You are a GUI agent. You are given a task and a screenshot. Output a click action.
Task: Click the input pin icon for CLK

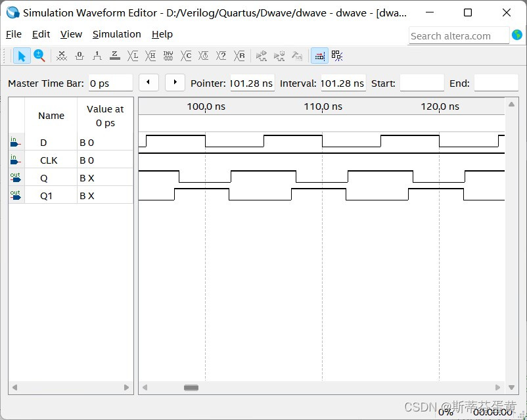[15, 160]
